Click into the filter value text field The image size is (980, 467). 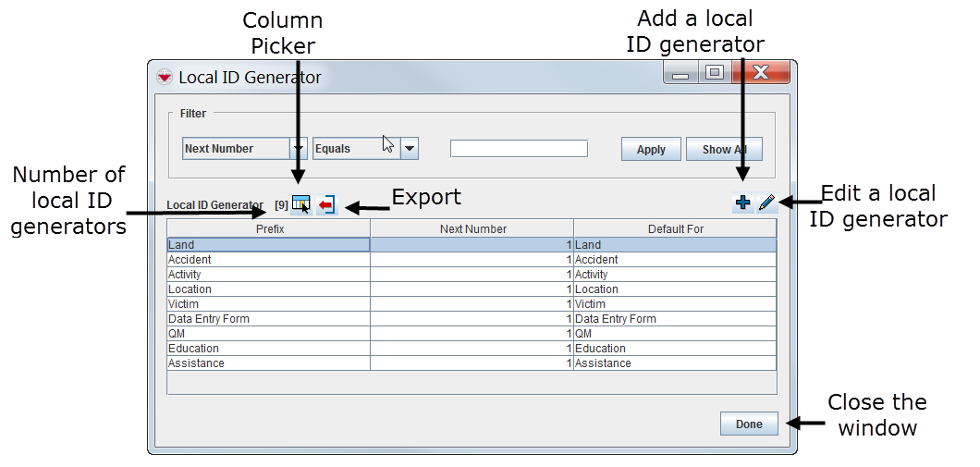click(519, 149)
